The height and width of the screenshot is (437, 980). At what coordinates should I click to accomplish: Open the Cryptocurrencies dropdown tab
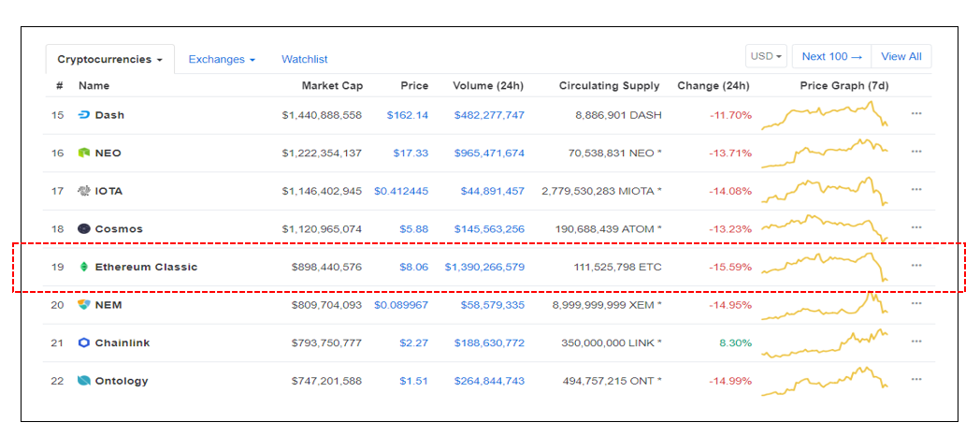click(109, 59)
